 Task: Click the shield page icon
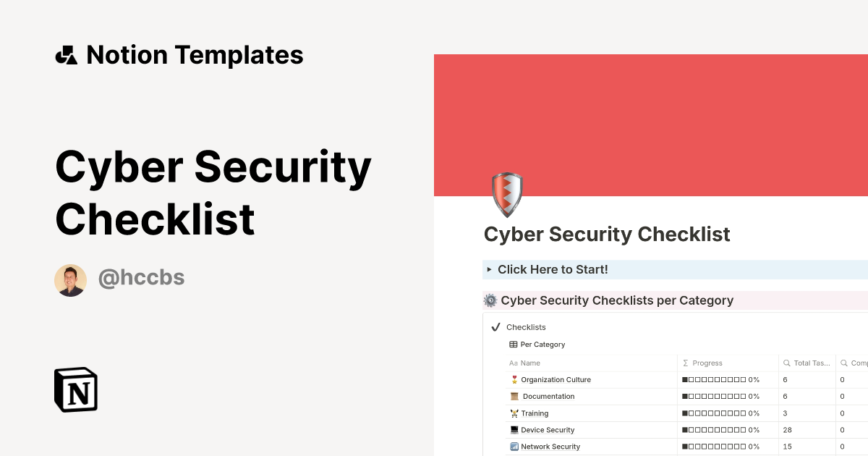pyautogui.click(x=506, y=195)
